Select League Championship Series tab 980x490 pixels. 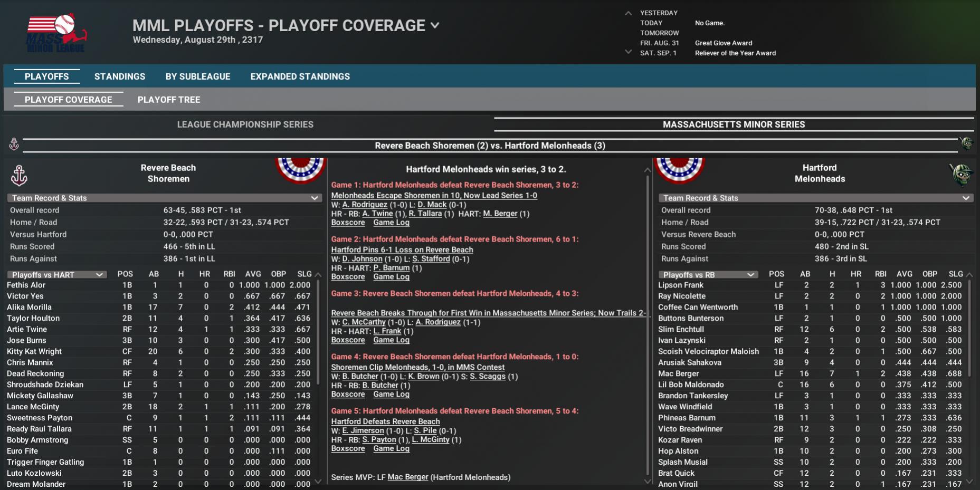coord(245,124)
